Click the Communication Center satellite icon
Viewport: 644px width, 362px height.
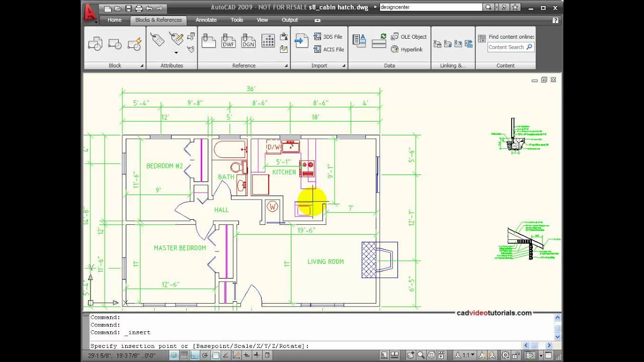(505, 8)
